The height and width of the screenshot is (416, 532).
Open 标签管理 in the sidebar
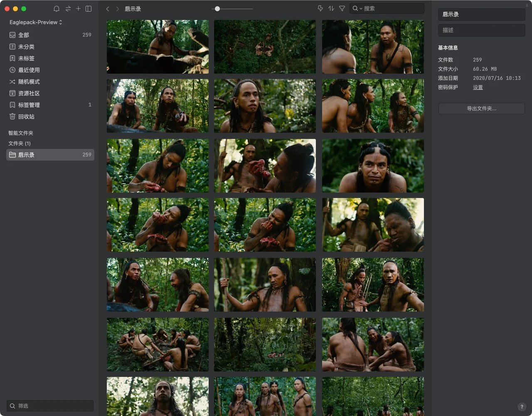(50, 105)
